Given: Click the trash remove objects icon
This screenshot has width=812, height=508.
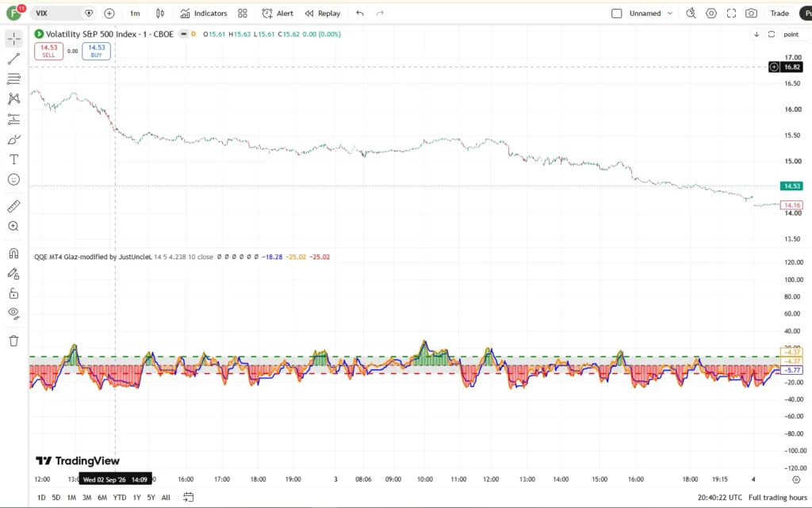Looking at the screenshot, I should point(14,341).
